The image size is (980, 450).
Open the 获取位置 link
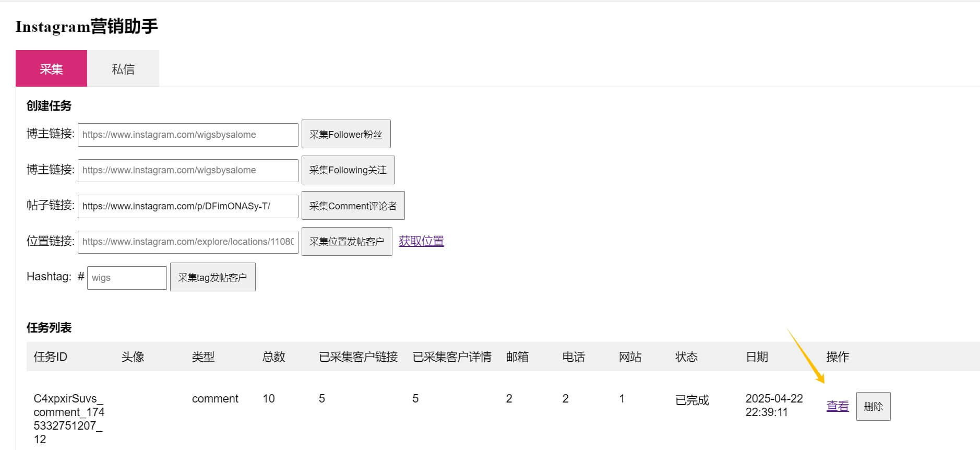coord(421,241)
